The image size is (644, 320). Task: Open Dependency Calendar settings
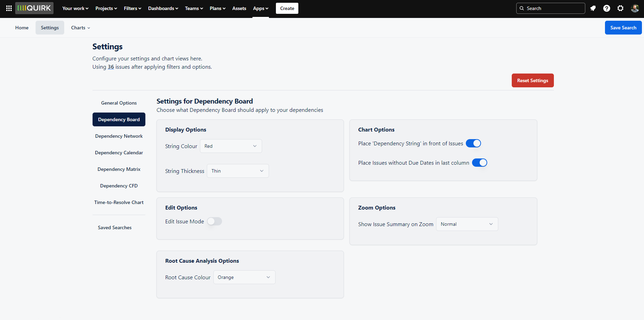[119, 153]
